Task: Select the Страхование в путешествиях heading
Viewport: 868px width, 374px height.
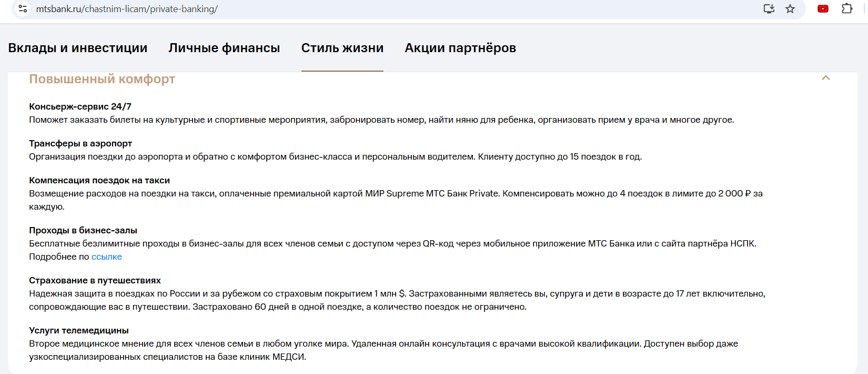Action: 95,280
